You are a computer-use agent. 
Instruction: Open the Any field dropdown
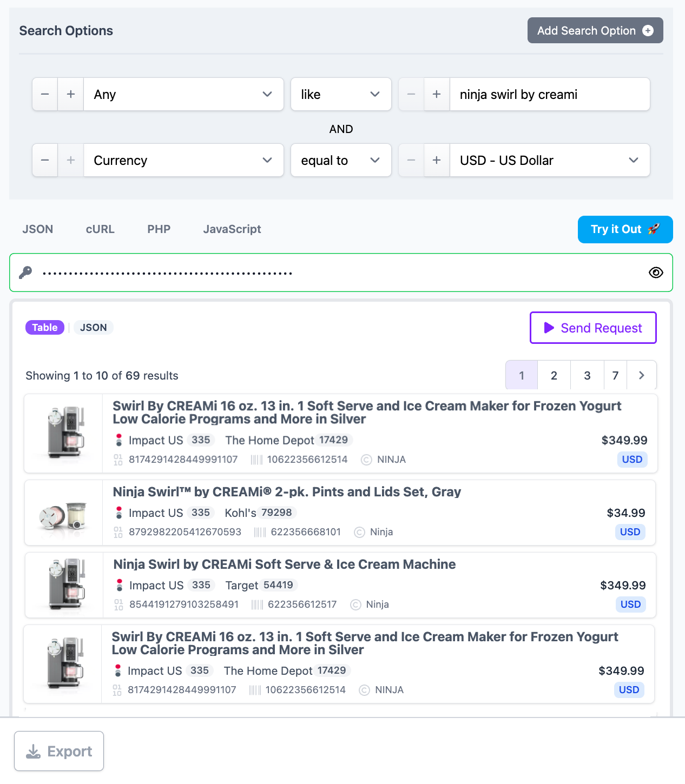[x=183, y=94]
